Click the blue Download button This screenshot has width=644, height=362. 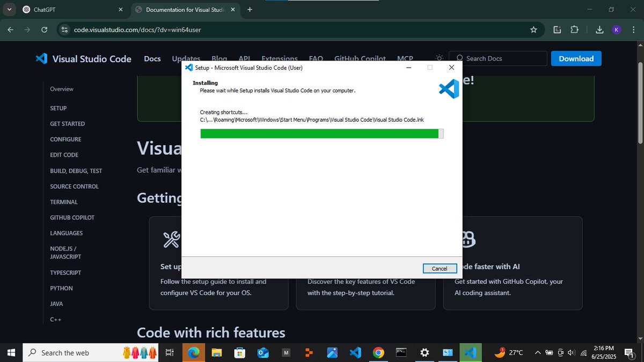(x=576, y=58)
